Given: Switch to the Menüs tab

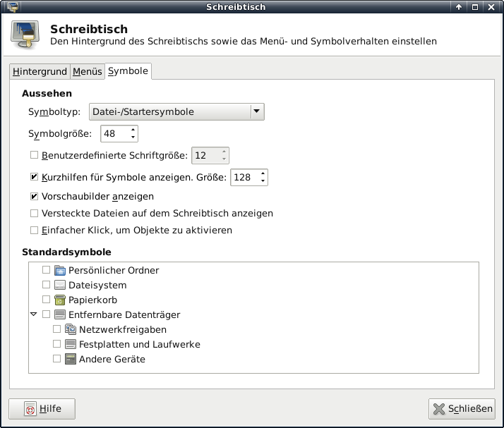Looking at the screenshot, I should coord(88,72).
